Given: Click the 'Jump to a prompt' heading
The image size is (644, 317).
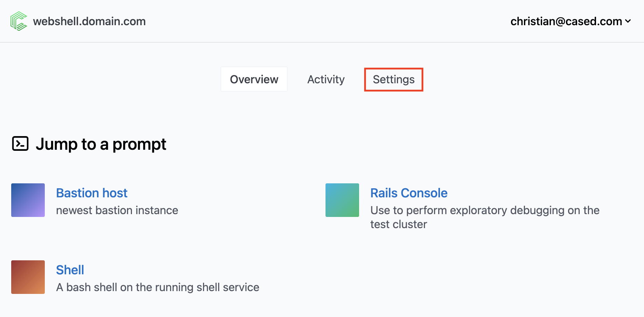Looking at the screenshot, I should 101,144.
